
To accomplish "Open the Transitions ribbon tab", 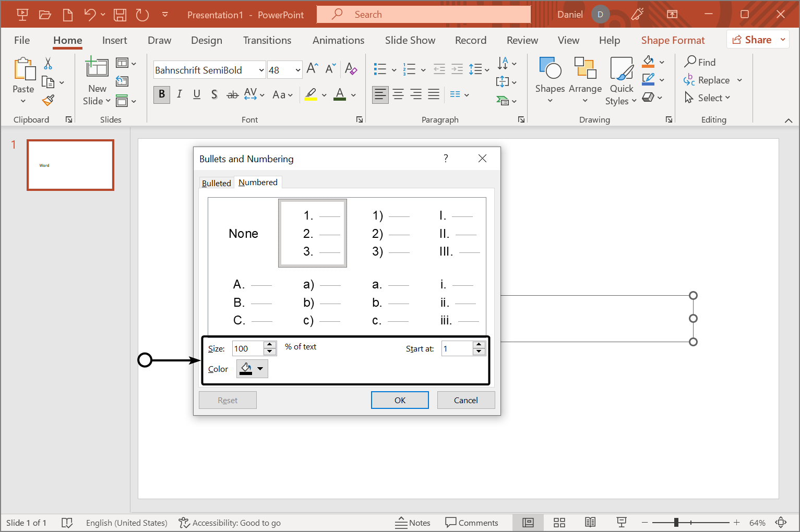I will coord(267,40).
